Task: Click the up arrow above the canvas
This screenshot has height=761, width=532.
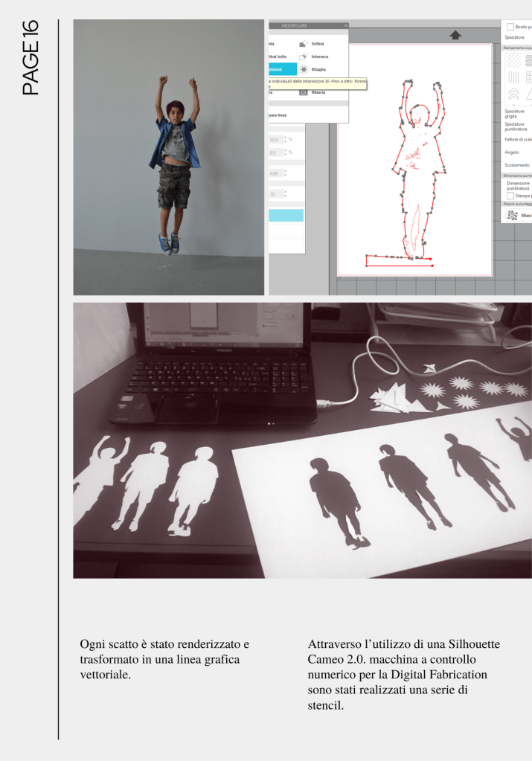Action: point(455,35)
